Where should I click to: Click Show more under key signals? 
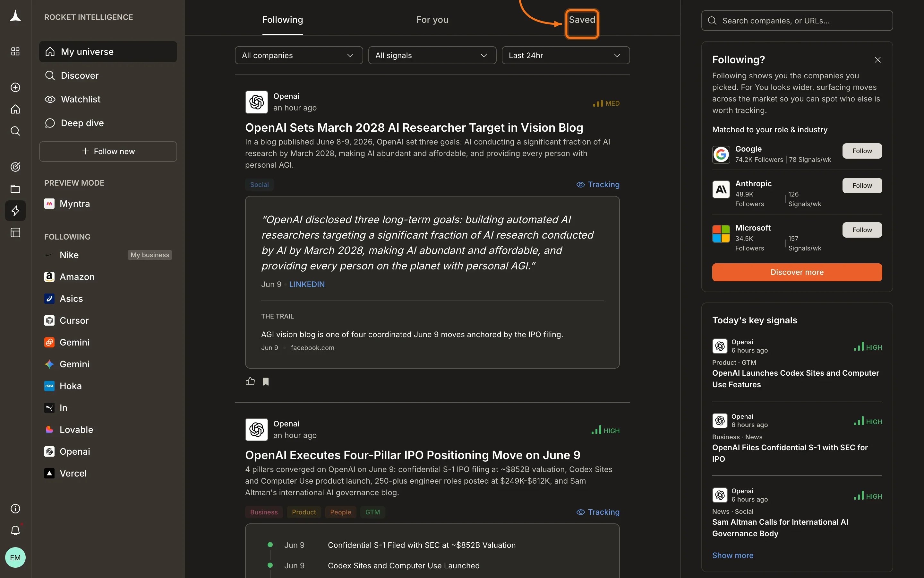733,556
